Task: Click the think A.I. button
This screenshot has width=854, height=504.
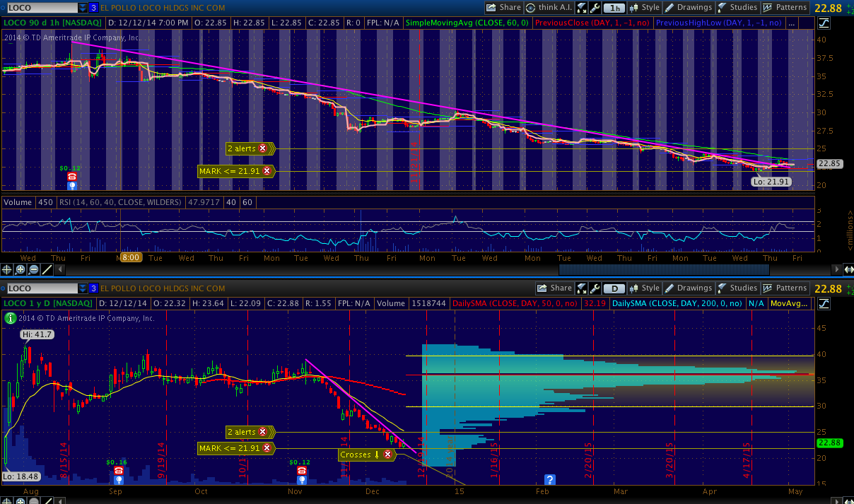Action: (x=548, y=8)
